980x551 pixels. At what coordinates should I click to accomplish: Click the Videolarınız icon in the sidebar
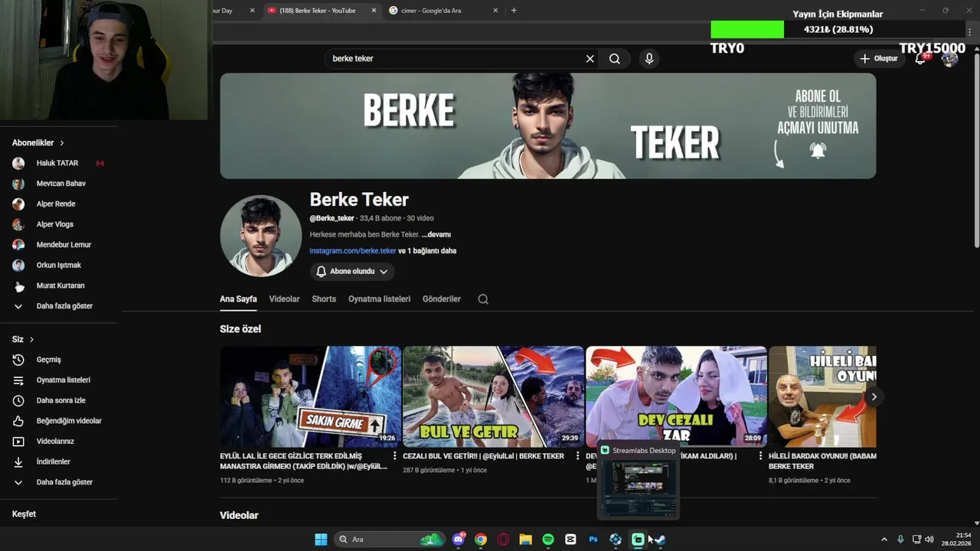pos(18,442)
